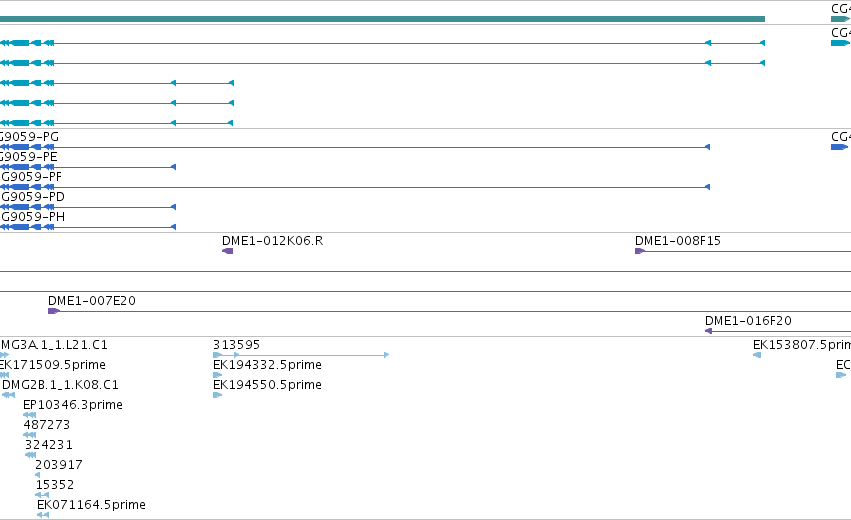
Task: Open the EK194332.5prime EST label
Action: pos(267,365)
